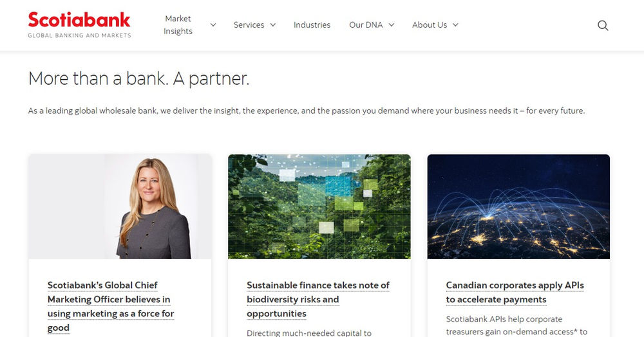Go to the Industries menu item

click(x=312, y=25)
